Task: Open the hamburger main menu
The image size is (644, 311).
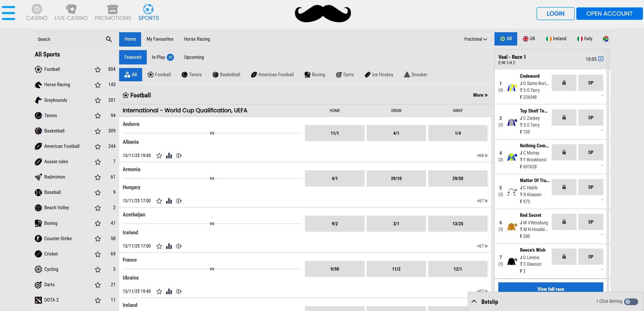Action: click(x=8, y=13)
